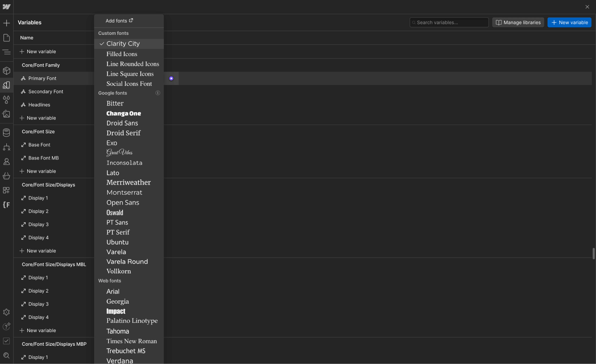Screen dimensions: 596x364
Task: Open the Help and AI assistant icon
Action: 6,327
